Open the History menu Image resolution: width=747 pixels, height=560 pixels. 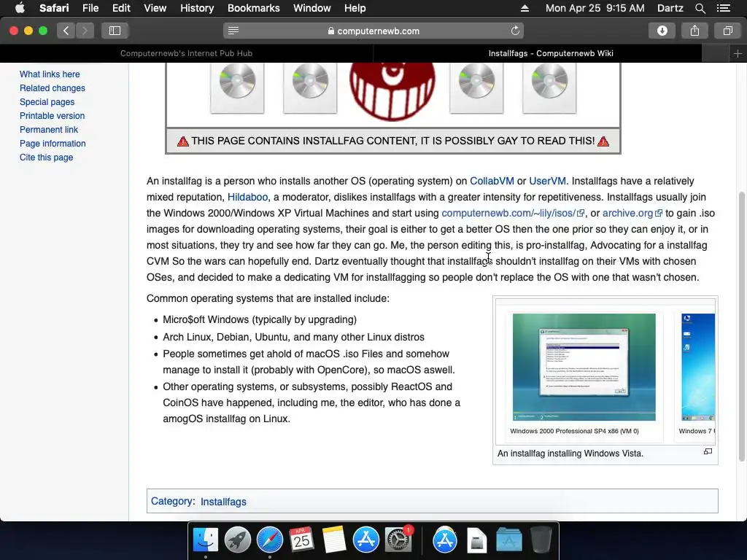197,8
